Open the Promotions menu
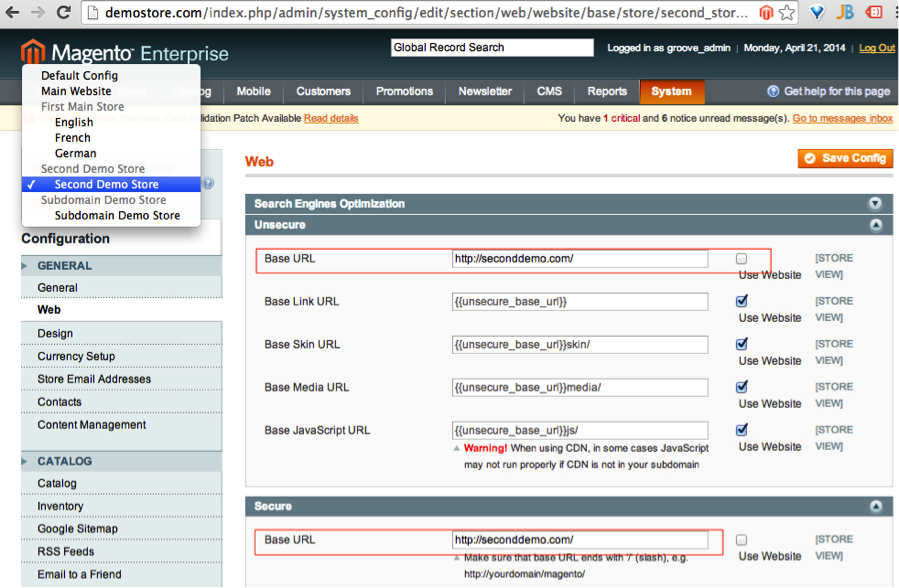The height and width of the screenshot is (588, 899). (404, 92)
